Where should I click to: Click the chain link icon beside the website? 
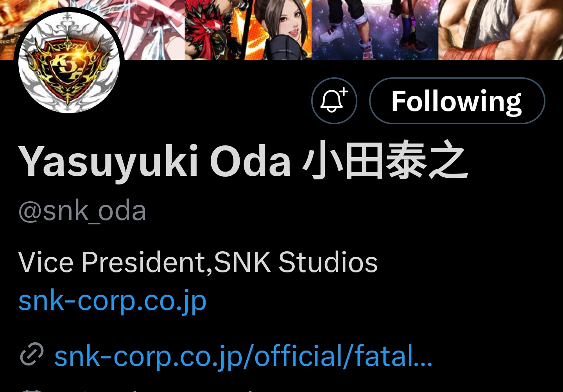click(x=31, y=354)
